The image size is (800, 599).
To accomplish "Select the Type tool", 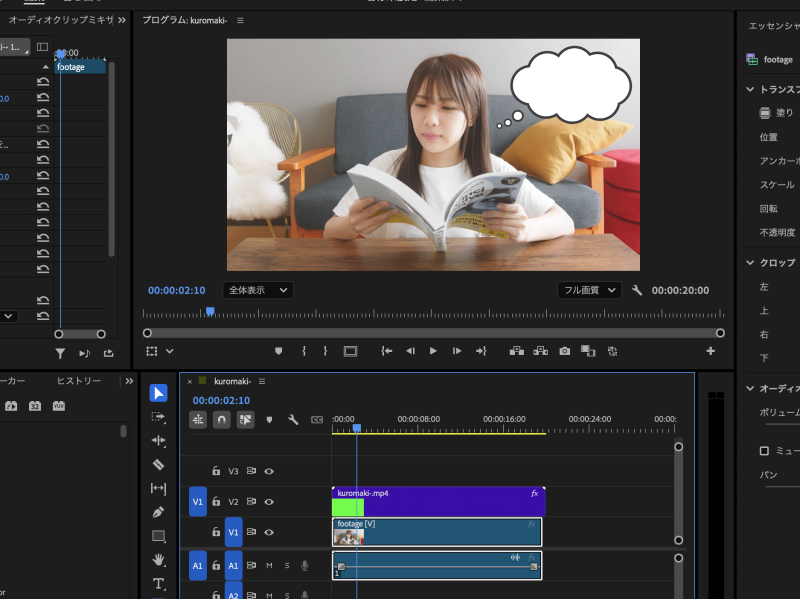I will pyautogui.click(x=158, y=583).
